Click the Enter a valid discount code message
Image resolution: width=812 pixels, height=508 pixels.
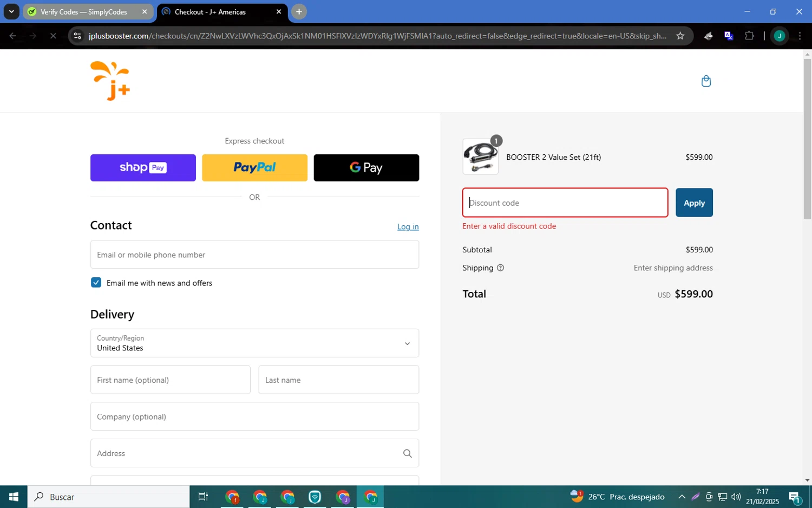coord(509,226)
